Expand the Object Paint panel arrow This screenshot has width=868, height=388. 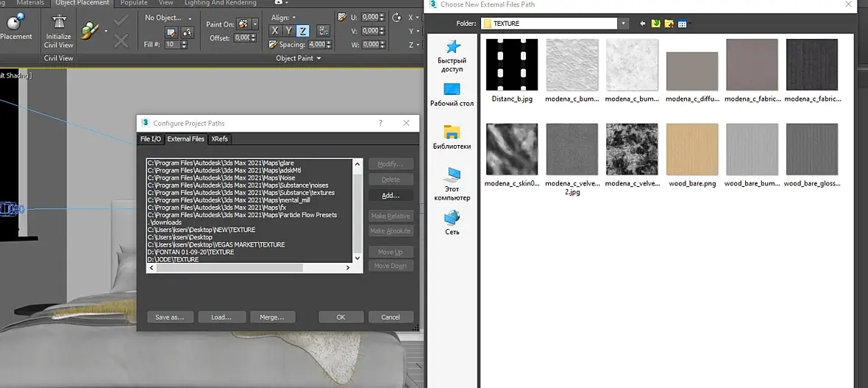pyautogui.click(x=319, y=58)
